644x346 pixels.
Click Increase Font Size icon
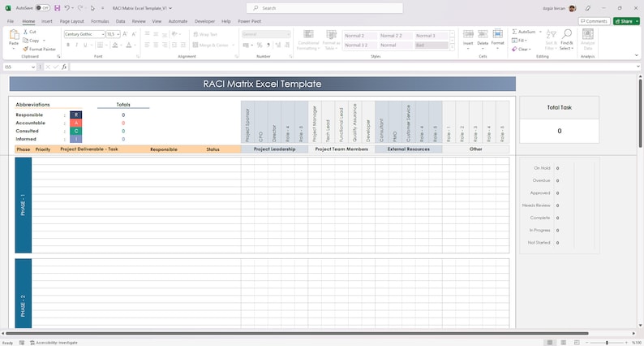click(x=125, y=34)
